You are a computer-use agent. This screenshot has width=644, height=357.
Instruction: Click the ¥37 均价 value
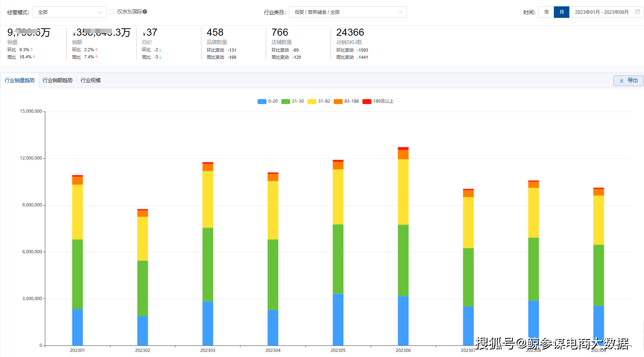point(150,33)
